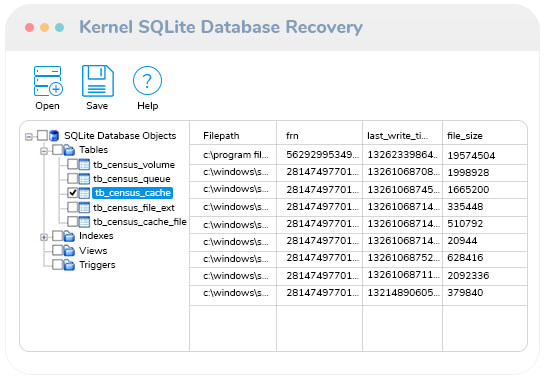Click the tb_census_file_ext table icon
The height and width of the screenshot is (380, 545).
click(84, 208)
